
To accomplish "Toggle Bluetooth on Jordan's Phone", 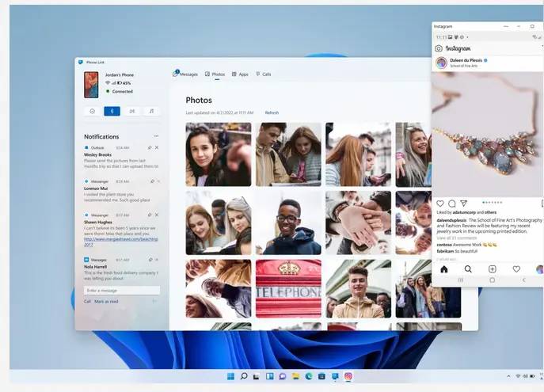I will tap(112, 112).
